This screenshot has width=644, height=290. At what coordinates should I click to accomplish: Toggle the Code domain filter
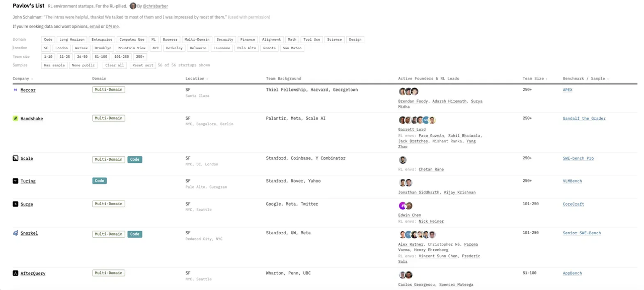pyautogui.click(x=48, y=39)
